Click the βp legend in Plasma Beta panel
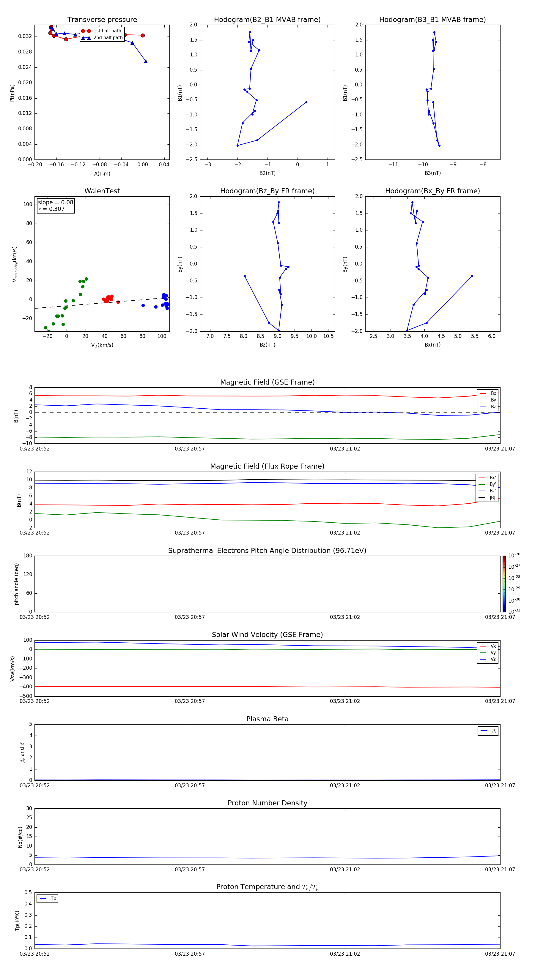Image resolution: width=535 pixels, height=980 pixels. pos(488,731)
